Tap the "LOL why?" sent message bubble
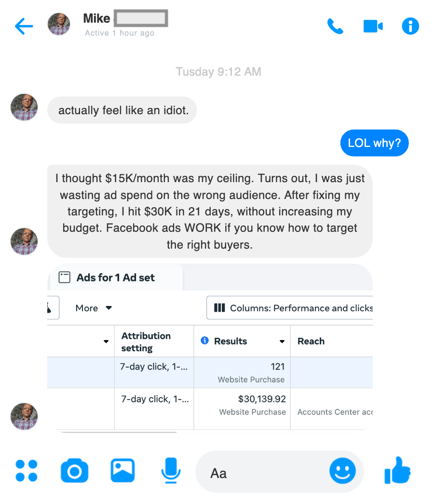This screenshot has width=434, height=504. (374, 144)
